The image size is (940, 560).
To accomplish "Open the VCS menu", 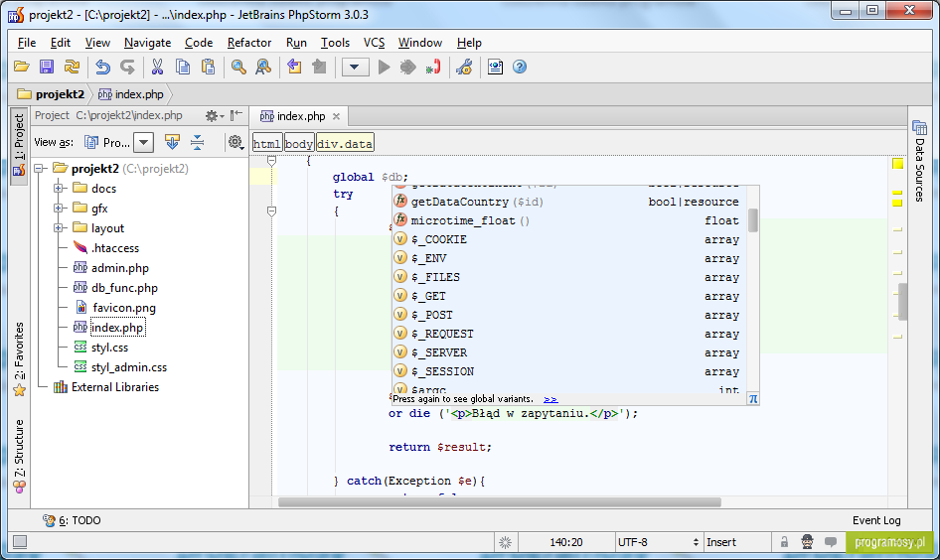I will coord(374,43).
